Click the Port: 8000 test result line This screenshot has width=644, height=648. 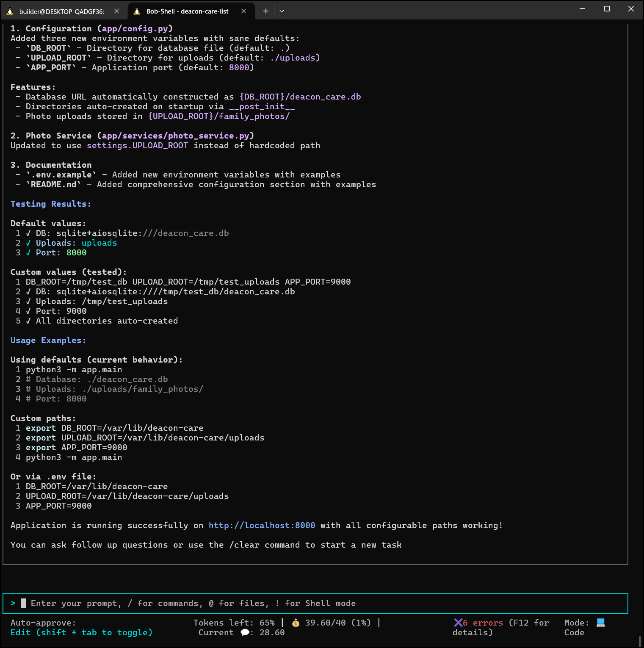56,252
